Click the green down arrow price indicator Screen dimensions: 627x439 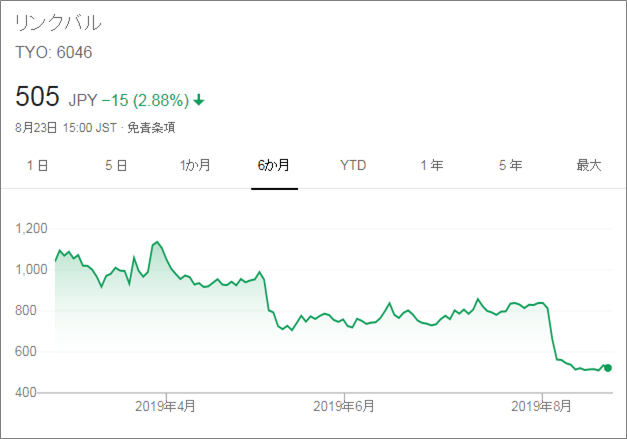(199, 100)
